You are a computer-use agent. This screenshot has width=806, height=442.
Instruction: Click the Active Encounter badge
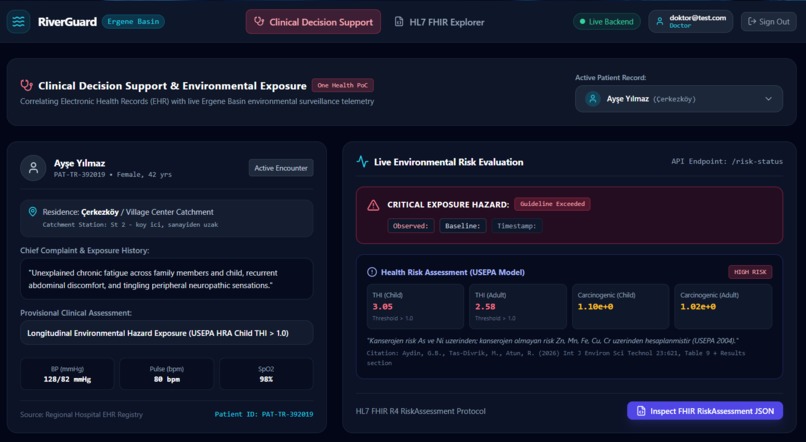click(281, 168)
